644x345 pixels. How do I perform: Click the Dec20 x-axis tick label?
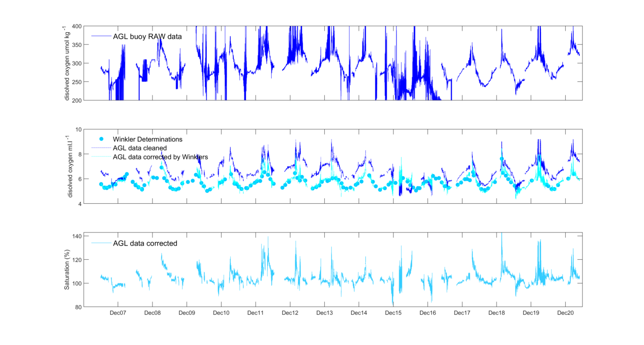pos(565,313)
